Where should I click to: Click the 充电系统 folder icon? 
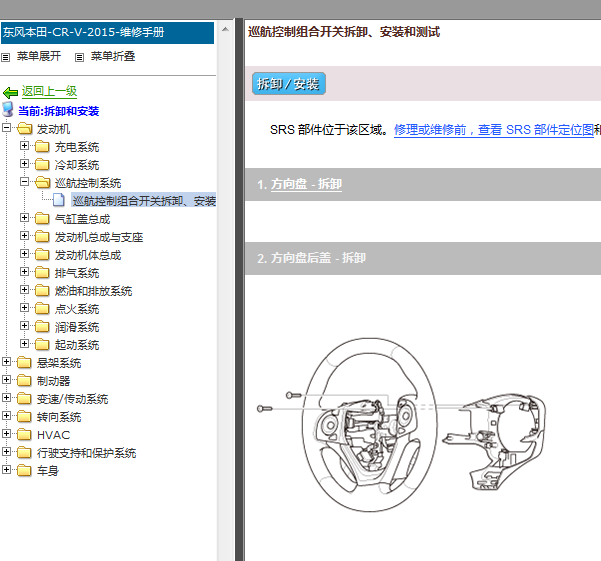point(42,146)
